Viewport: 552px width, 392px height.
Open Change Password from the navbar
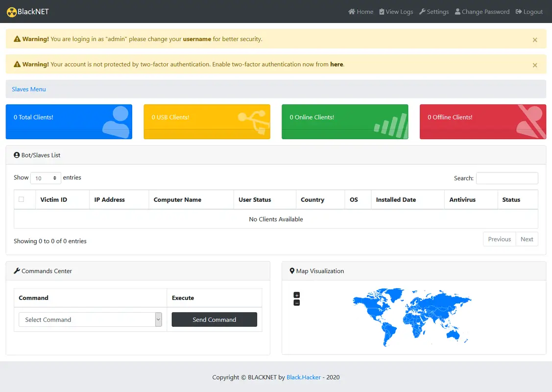pyautogui.click(x=482, y=11)
